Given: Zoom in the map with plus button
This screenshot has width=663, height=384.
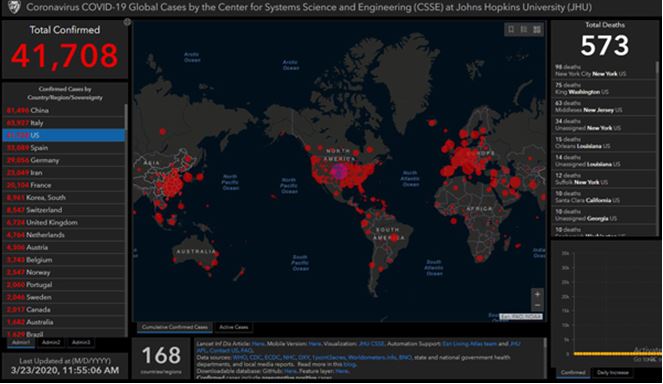Looking at the screenshot, I should [537, 294].
